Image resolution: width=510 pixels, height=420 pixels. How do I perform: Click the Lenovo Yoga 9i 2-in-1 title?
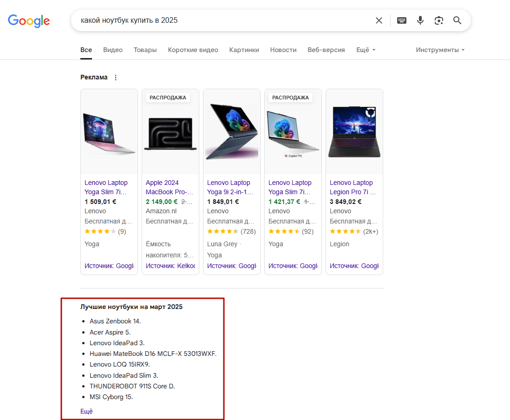tap(230, 187)
